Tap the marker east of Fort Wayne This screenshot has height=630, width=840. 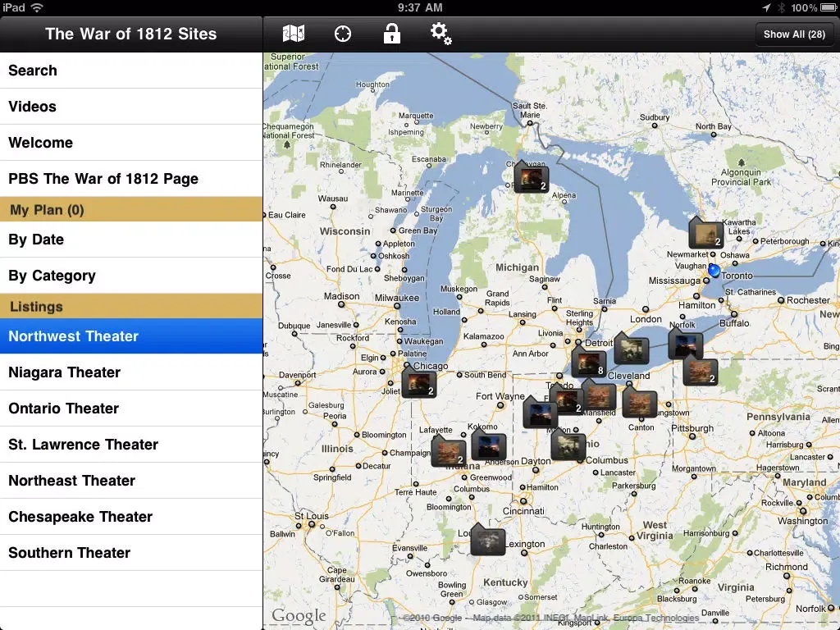540,413
